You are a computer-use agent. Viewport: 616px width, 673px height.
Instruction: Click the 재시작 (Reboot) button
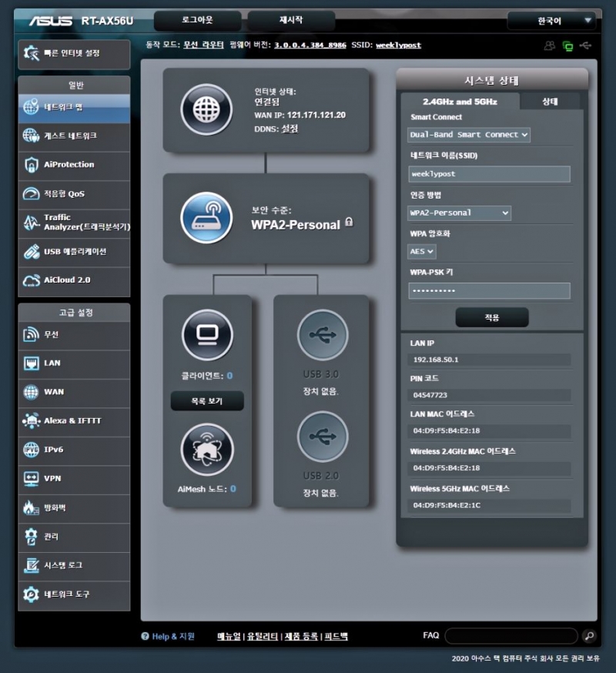click(291, 20)
